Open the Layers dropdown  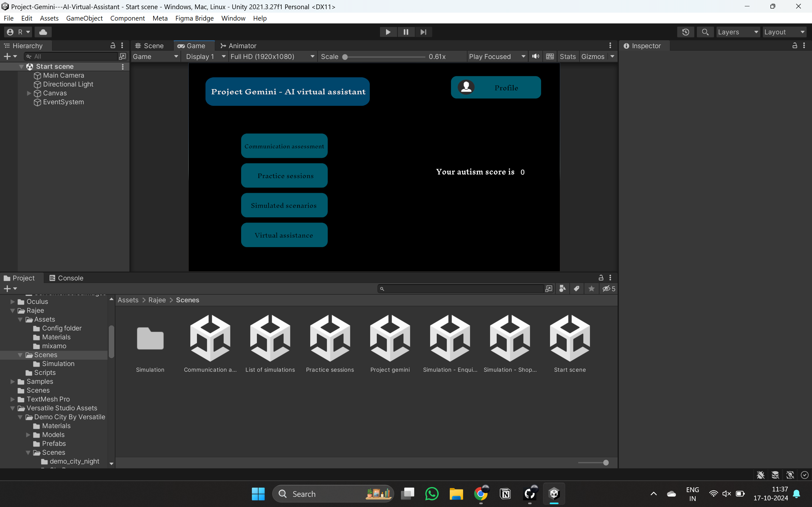738,32
